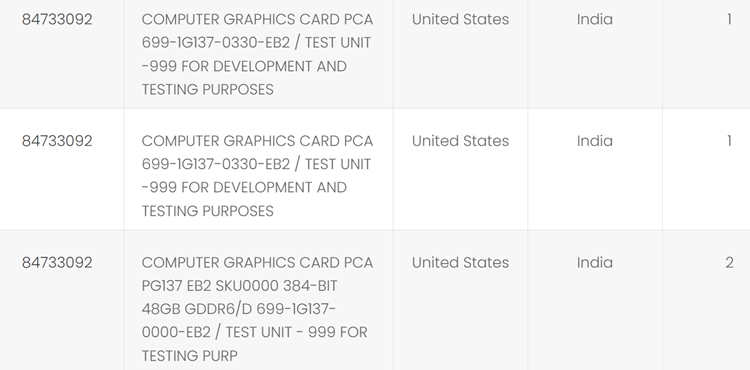The width and height of the screenshot is (750, 370).
Task: Click United States in third row
Action: tap(460, 262)
